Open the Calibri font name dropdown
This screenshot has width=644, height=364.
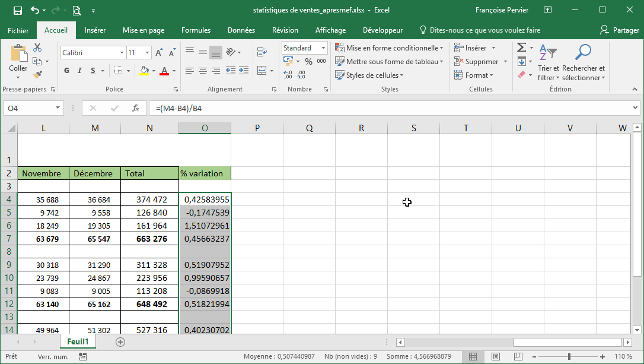[122, 53]
